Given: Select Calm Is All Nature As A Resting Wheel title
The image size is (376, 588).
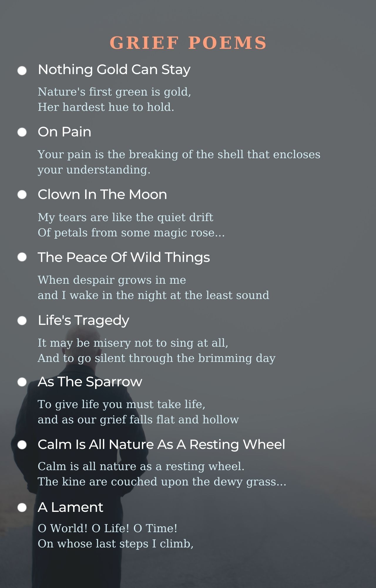Looking at the screenshot, I should coord(161,444).
